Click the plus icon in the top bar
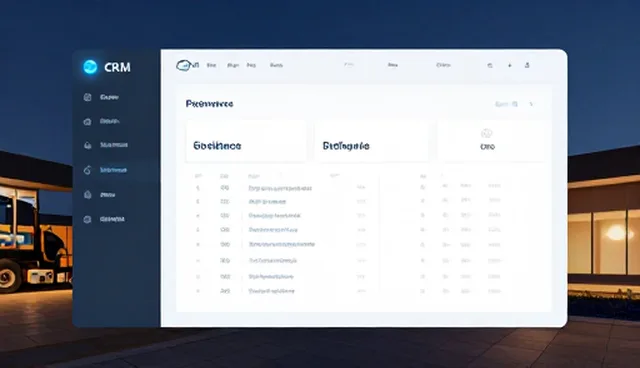Image resolution: width=640 pixels, height=368 pixels. point(509,65)
